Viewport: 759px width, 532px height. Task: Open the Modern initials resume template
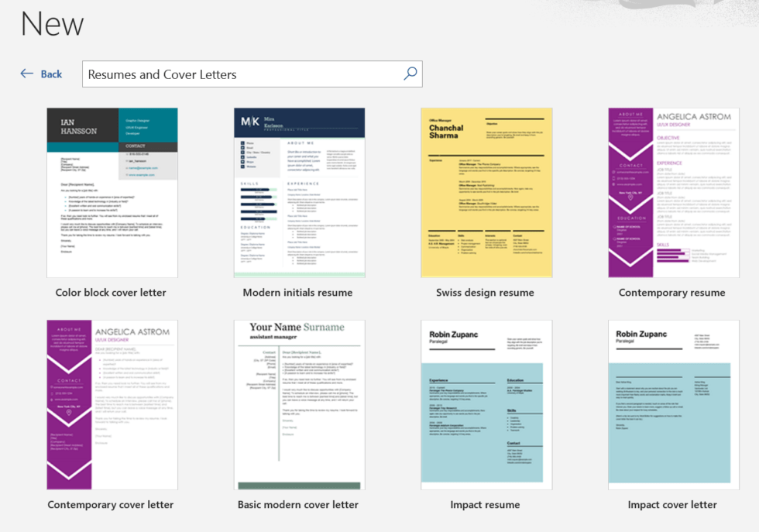[x=299, y=191]
